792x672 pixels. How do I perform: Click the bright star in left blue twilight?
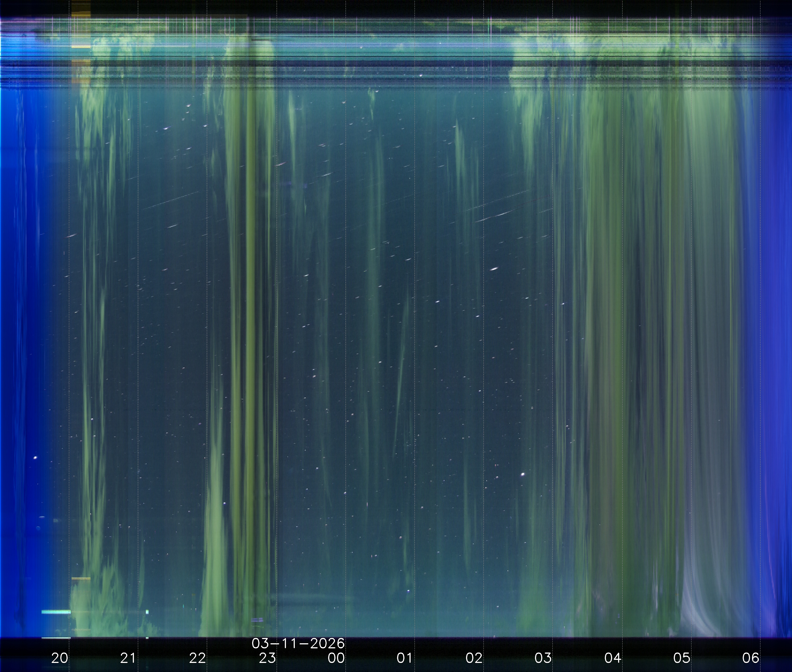[35, 458]
